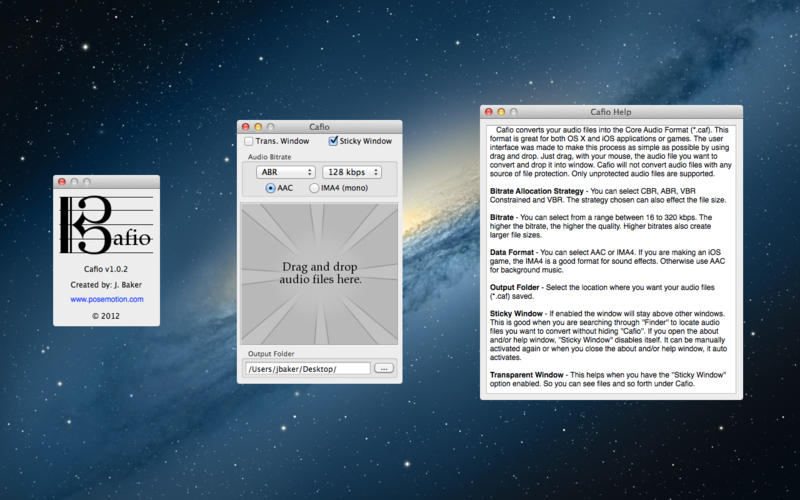Zoom the Cafio main window
This screenshot has height=500, width=800.
coord(271,127)
